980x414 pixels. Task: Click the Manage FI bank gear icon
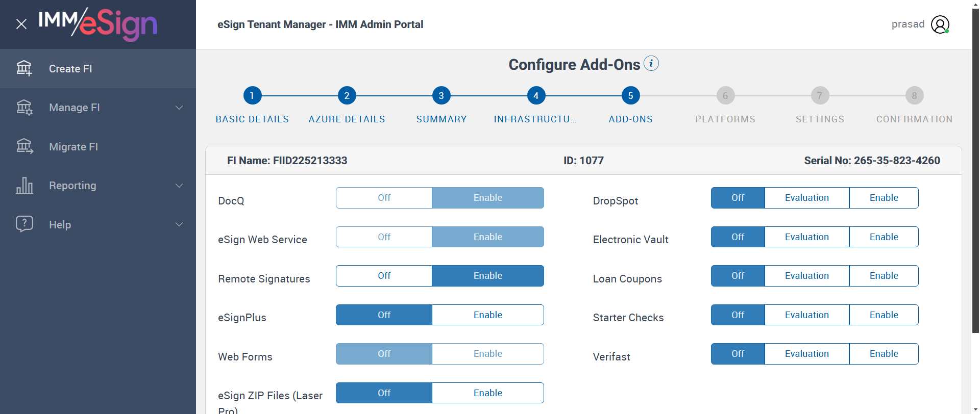tap(24, 108)
